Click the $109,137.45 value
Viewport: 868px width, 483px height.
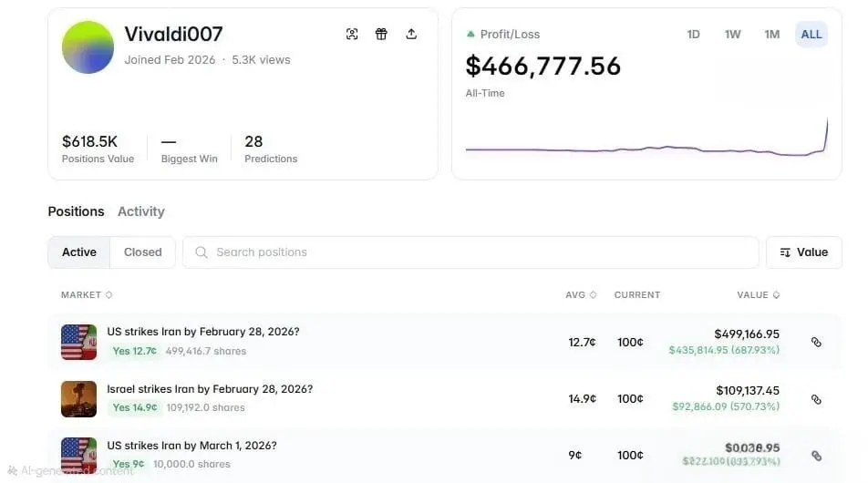click(748, 390)
